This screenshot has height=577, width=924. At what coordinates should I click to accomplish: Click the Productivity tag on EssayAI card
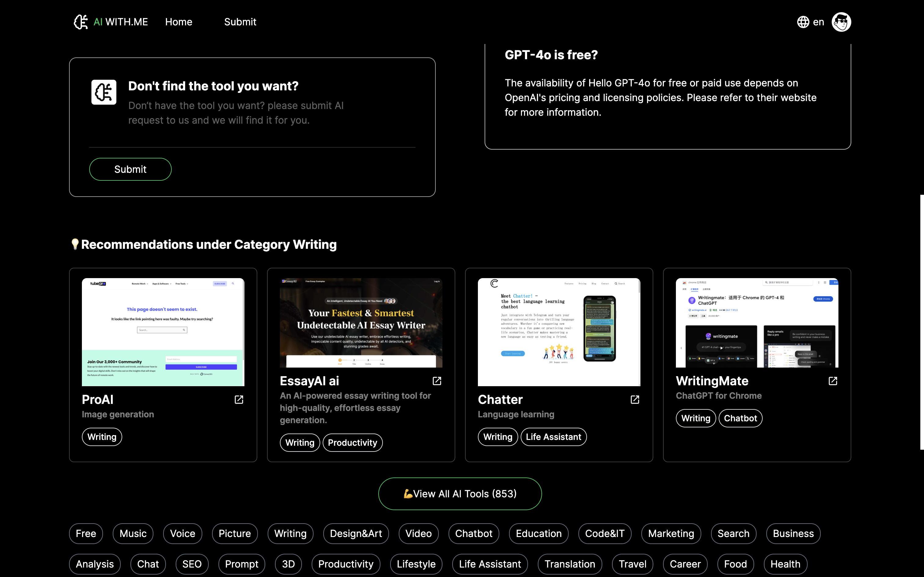[352, 443]
